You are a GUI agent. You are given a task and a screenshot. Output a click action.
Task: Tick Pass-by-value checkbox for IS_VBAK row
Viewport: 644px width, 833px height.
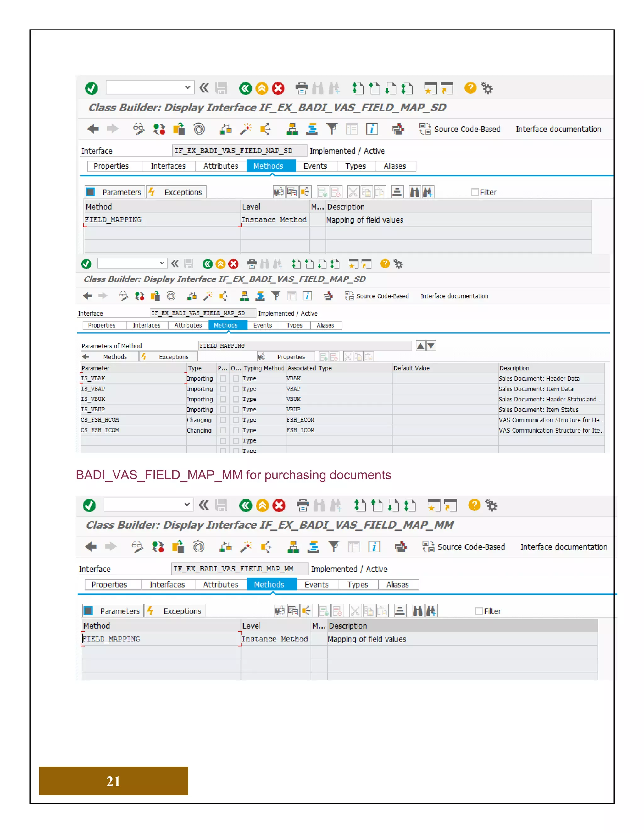click(x=223, y=379)
